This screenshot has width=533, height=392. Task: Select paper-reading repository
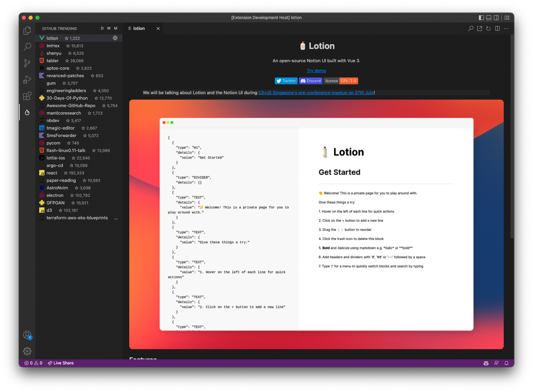(x=79, y=180)
